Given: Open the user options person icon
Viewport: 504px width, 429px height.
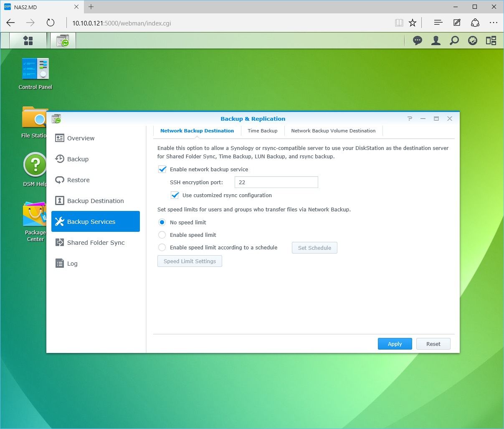Looking at the screenshot, I should 436,41.
